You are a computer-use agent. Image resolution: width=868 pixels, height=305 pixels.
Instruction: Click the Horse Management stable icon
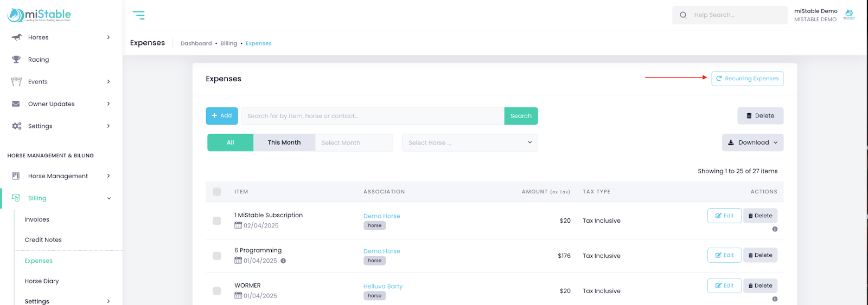(x=16, y=176)
